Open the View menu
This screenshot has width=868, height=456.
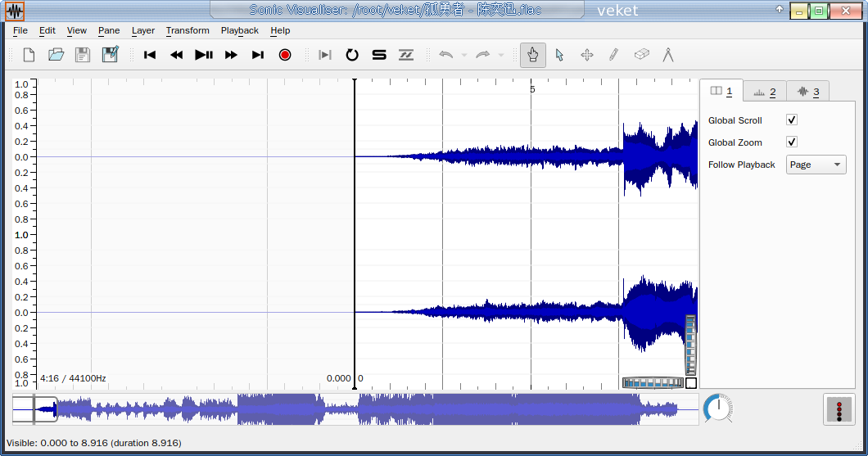click(x=76, y=30)
